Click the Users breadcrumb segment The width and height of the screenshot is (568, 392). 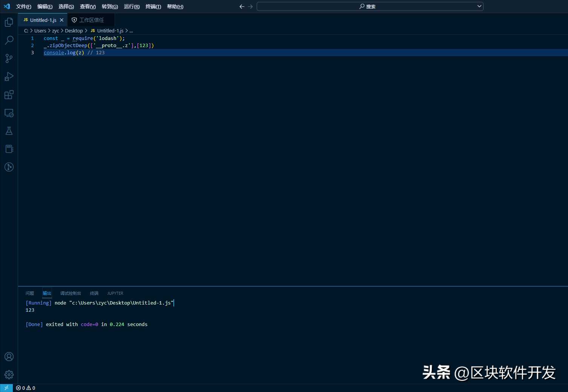point(40,31)
